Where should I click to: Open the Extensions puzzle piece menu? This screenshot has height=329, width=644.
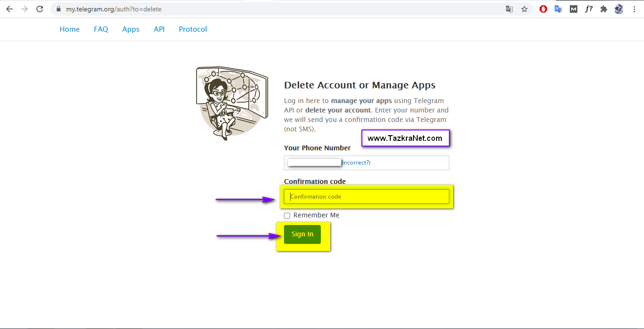603,9
